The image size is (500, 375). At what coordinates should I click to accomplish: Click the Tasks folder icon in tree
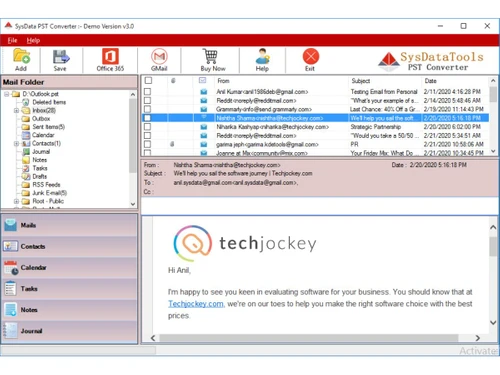coord(26,168)
